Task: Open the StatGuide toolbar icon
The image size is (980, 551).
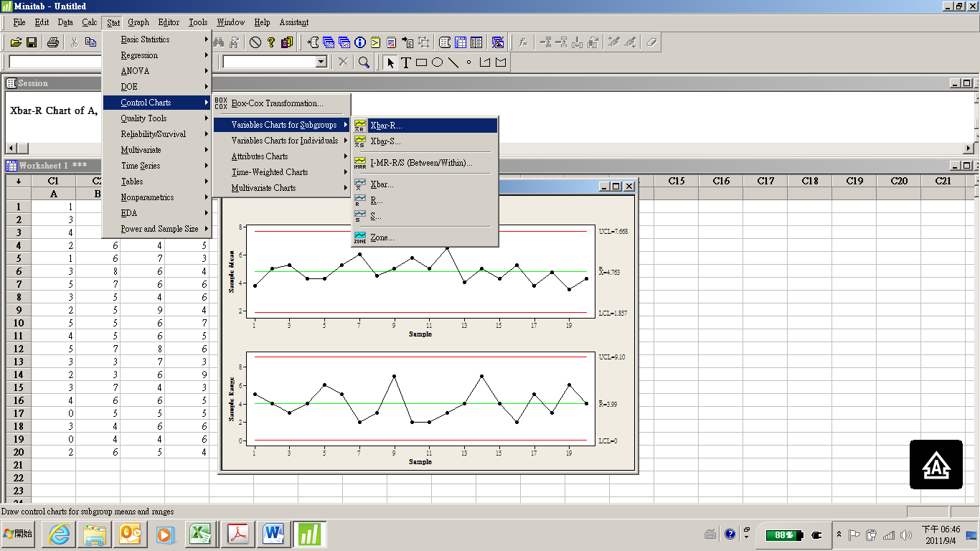Action: (x=287, y=42)
